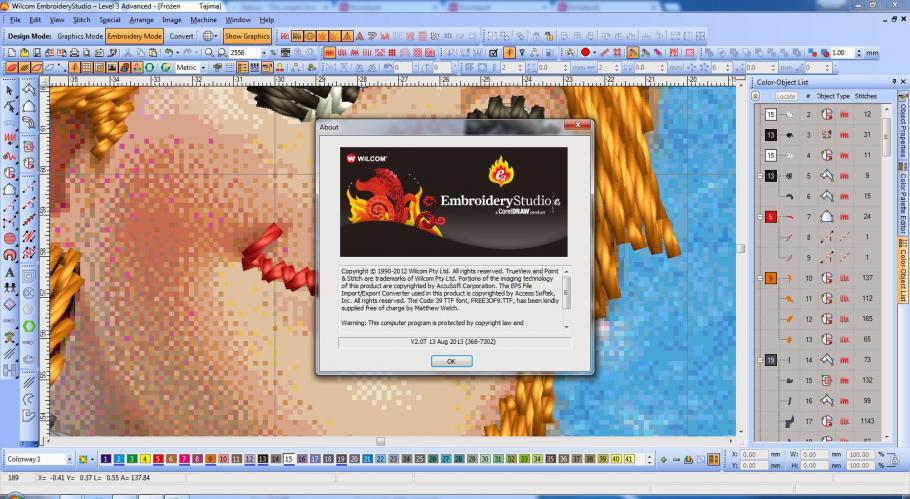Open the Object Properties side tab
Image resolution: width=910 pixels, height=499 pixels.
tap(903, 125)
